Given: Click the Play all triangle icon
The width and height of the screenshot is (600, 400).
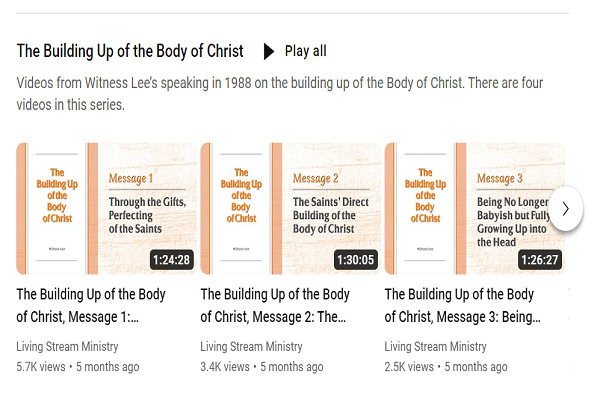Looking at the screenshot, I should [269, 51].
